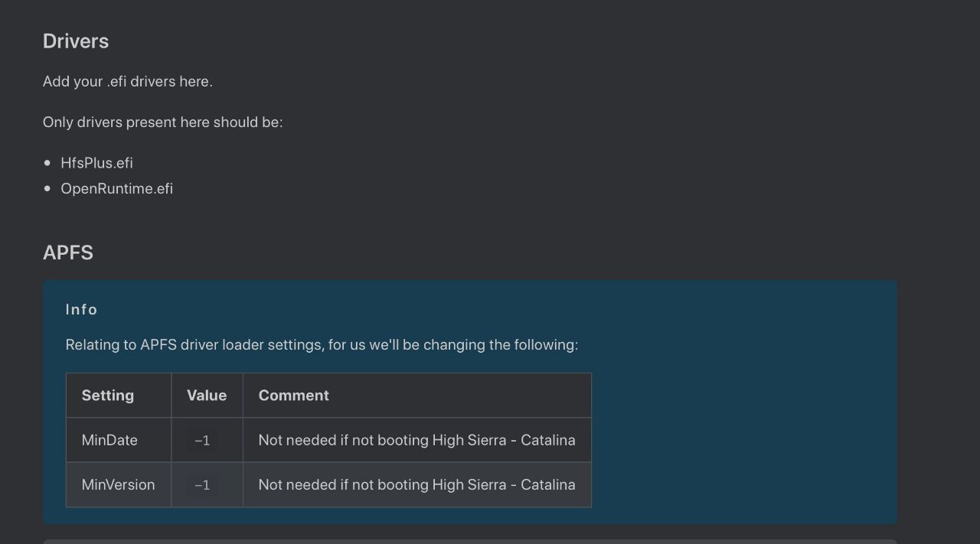Select the MinVersion setting cell
The width and height of the screenshot is (980, 544).
[x=119, y=484]
